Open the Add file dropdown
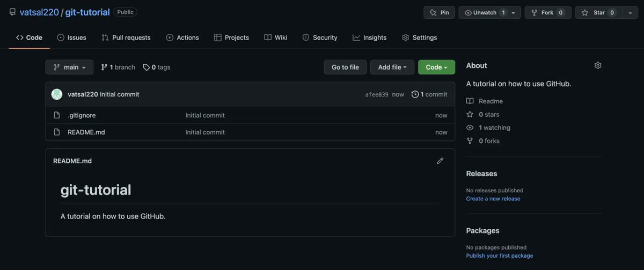The width and height of the screenshot is (644, 270). (x=392, y=67)
